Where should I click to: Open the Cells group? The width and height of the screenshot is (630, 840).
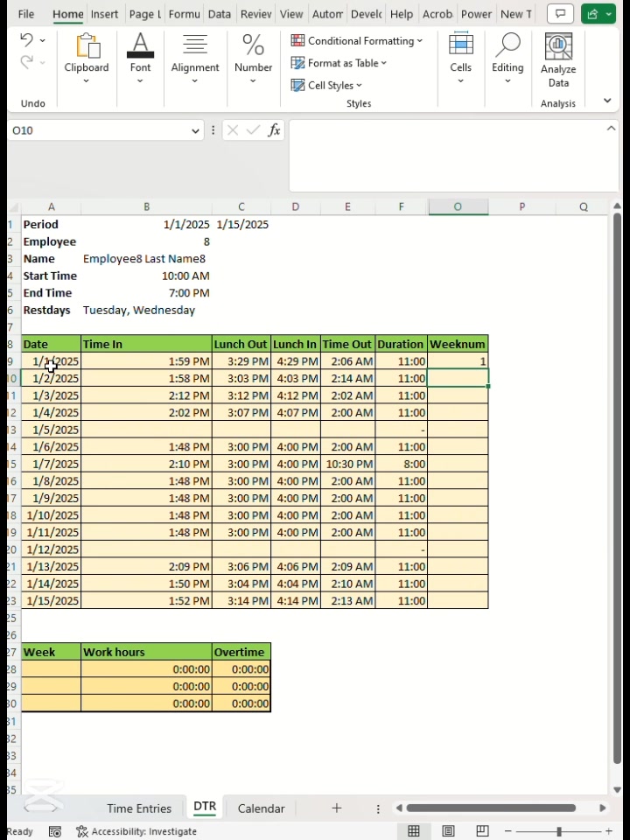(x=461, y=59)
